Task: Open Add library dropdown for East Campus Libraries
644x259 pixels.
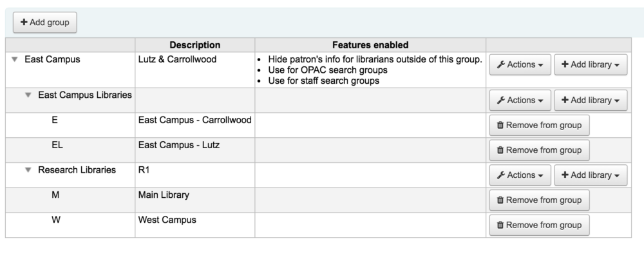Action: tap(591, 101)
